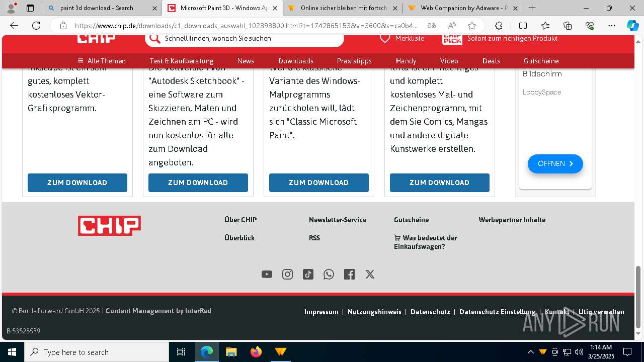Open the Instagram social icon in footer
The height and width of the screenshot is (362, 644).
[x=287, y=274]
